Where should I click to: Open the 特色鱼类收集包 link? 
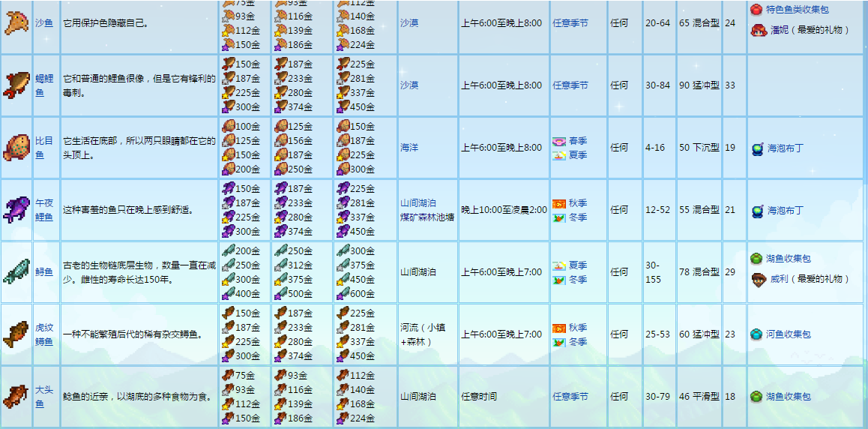[798, 10]
